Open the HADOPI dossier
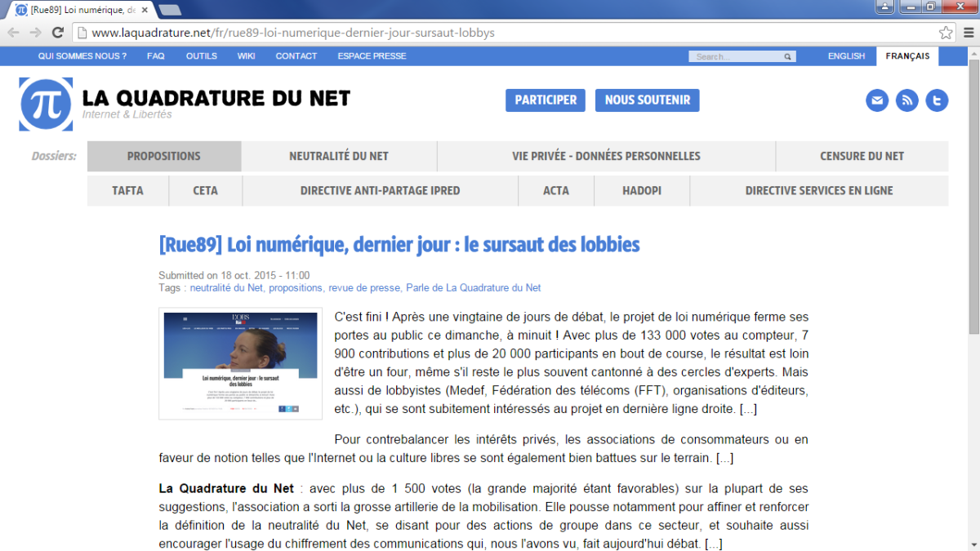 pos(642,190)
